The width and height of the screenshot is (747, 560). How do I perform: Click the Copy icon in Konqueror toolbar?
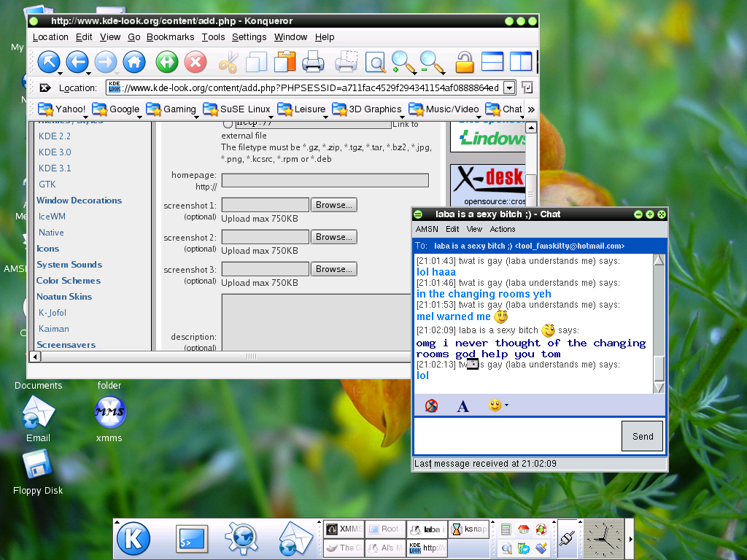(256, 62)
